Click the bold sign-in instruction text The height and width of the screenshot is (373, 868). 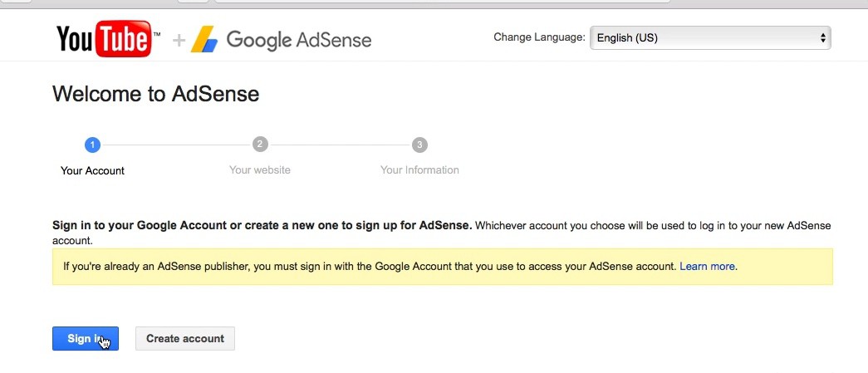(x=262, y=225)
